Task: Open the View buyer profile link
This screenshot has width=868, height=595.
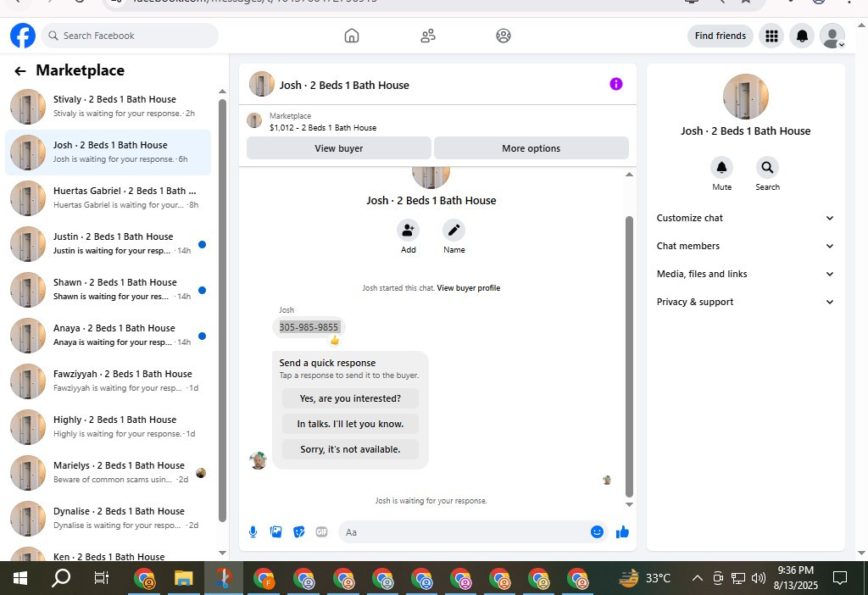Action: (x=468, y=288)
